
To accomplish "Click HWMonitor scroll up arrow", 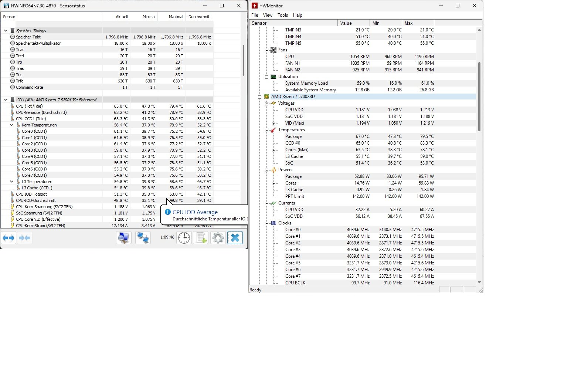I will point(479,30).
